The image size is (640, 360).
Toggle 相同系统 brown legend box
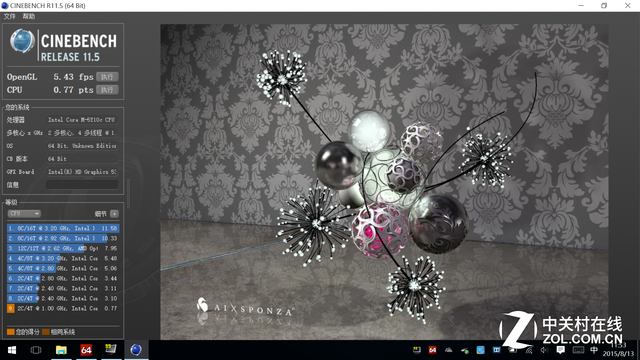click(46, 331)
